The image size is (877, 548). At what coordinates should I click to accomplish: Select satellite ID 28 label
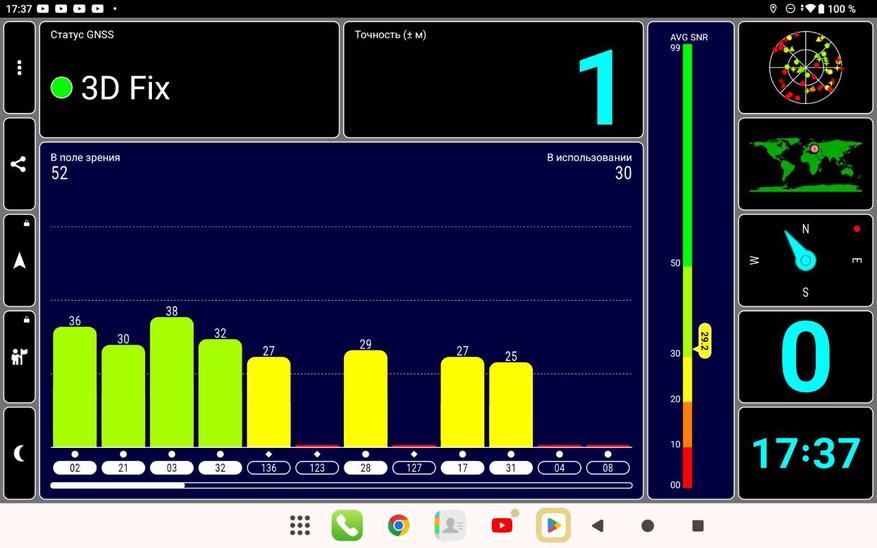(x=365, y=468)
